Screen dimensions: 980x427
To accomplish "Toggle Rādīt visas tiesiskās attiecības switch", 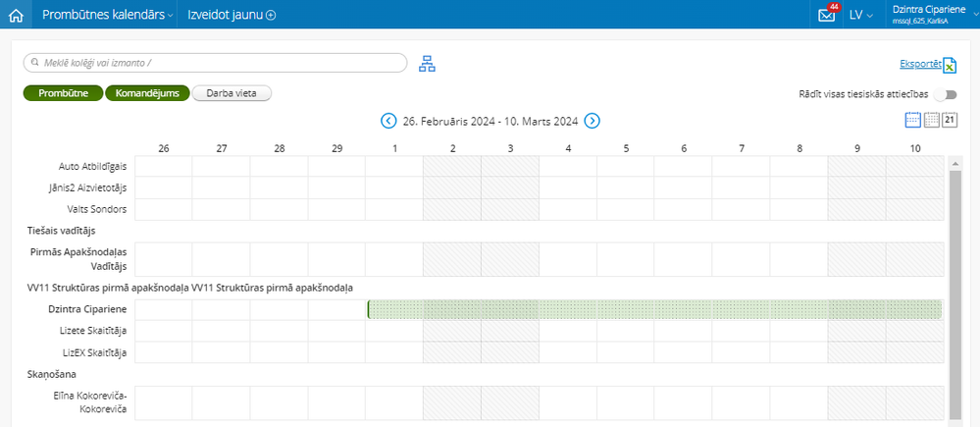I will point(946,95).
